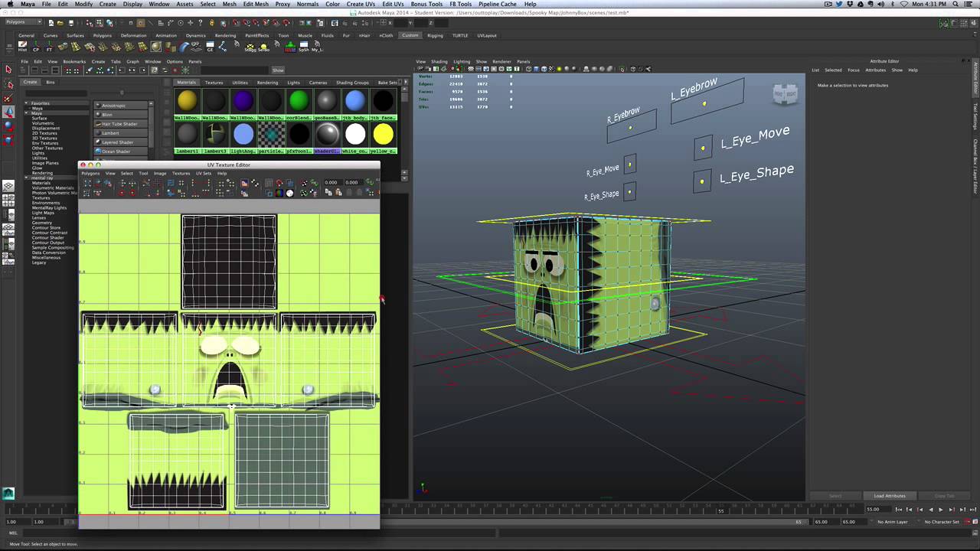Select the green corBlend material swatch

[299, 101]
